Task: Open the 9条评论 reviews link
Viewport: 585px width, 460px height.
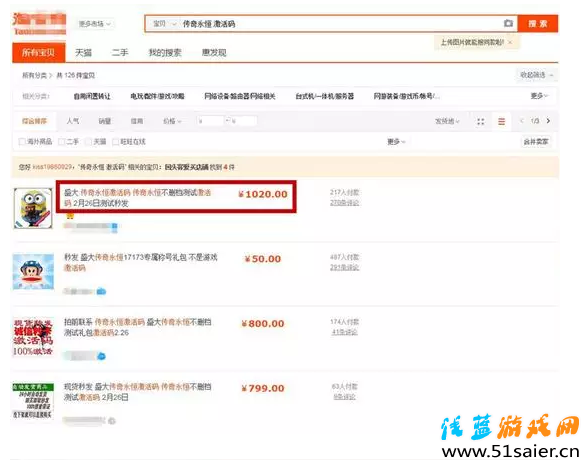Action: click(344, 397)
